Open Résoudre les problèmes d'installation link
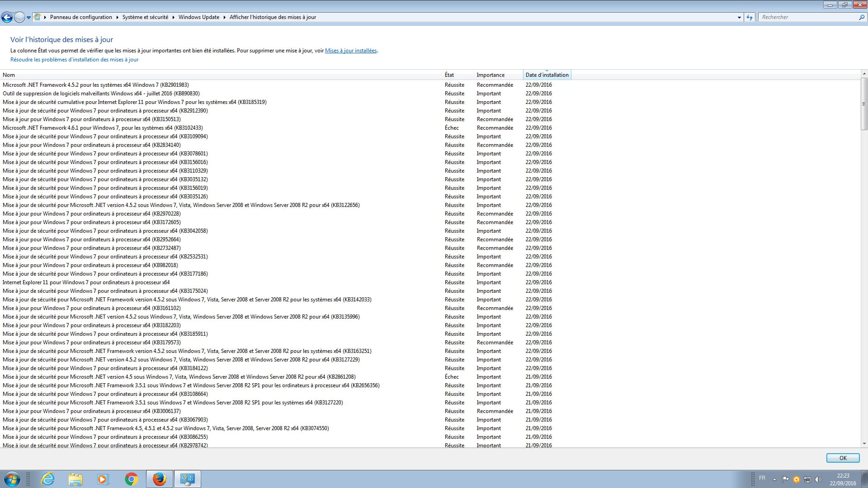 [x=74, y=60]
